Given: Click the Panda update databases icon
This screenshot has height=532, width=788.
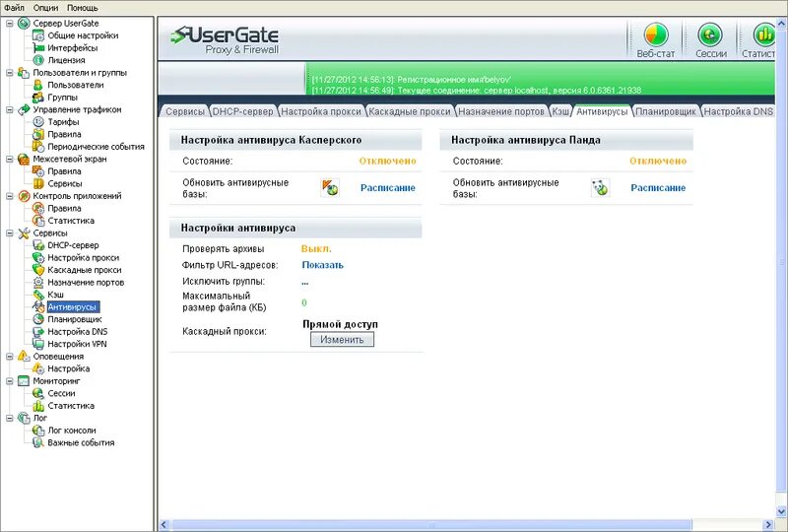Looking at the screenshot, I should point(600,187).
